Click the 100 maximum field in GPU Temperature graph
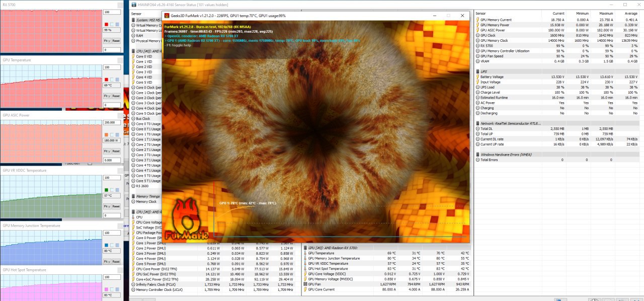This screenshot has width=644, height=301. (x=112, y=67)
